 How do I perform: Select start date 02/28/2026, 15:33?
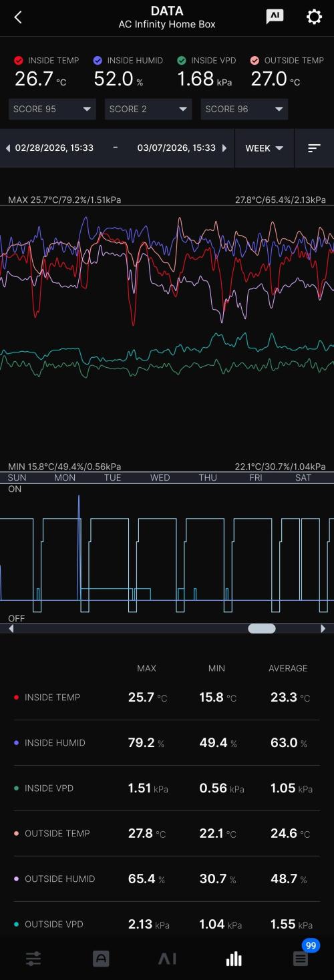coord(54,148)
